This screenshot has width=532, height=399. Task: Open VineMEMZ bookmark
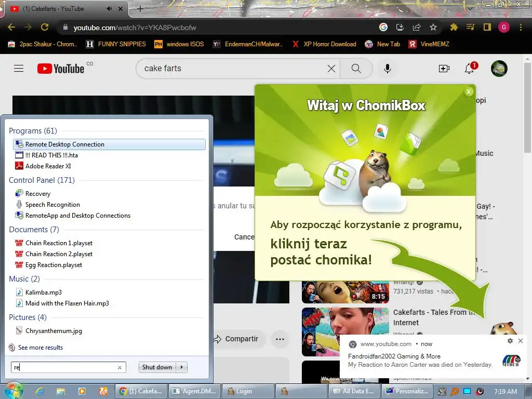429,44
